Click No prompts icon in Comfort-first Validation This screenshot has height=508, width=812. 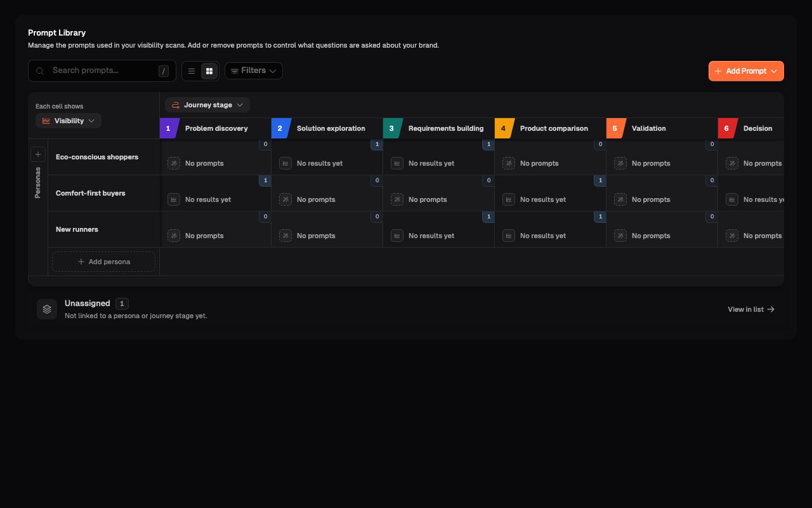620,199
